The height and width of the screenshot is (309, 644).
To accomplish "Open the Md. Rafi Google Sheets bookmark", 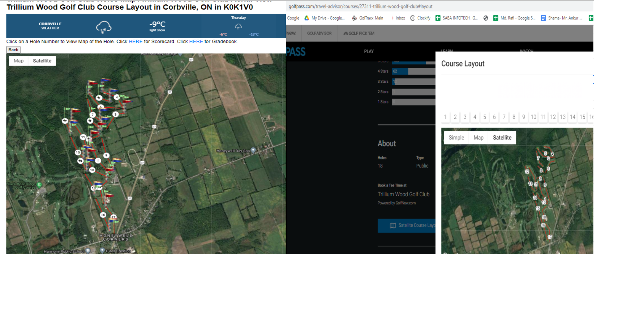I will (514, 18).
